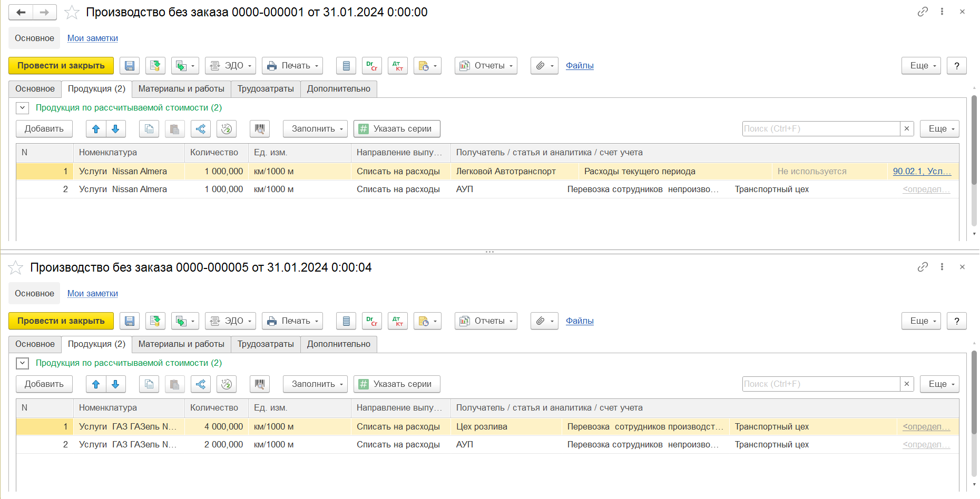Move row down in document 0000-000001 products table

click(116, 129)
